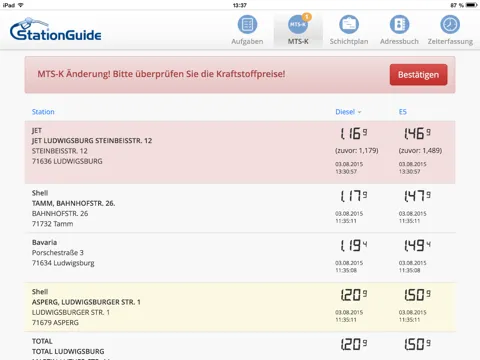The width and height of the screenshot is (480, 360).
Task: Tap the 13:37 status bar clock
Action: coord(240,5)
